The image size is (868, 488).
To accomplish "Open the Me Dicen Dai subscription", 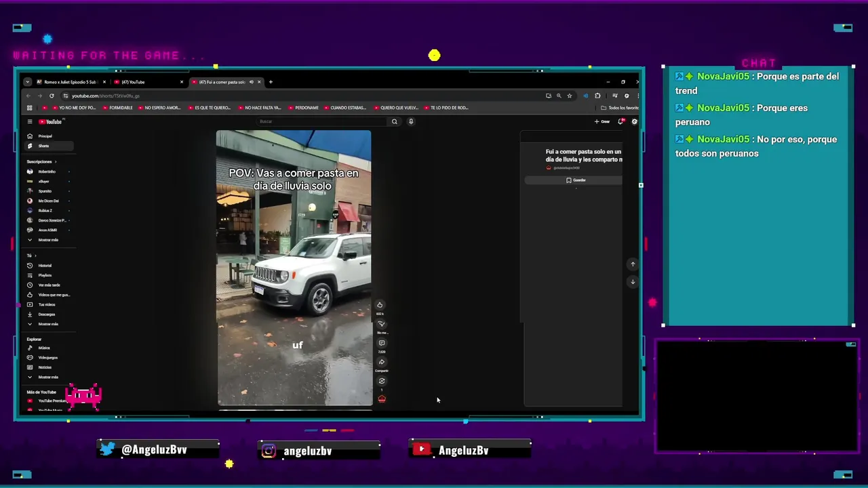I will click(x=47, y=201).
